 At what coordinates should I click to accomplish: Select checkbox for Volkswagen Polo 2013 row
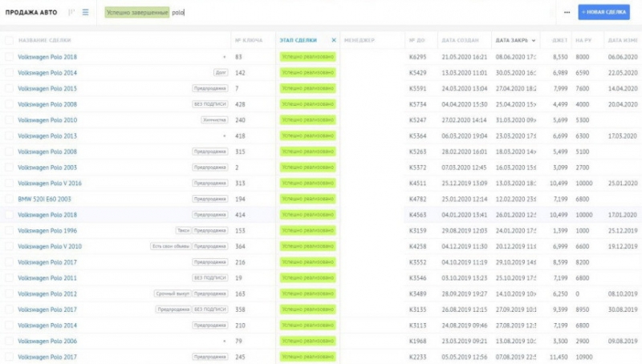(x=9, y=135)
